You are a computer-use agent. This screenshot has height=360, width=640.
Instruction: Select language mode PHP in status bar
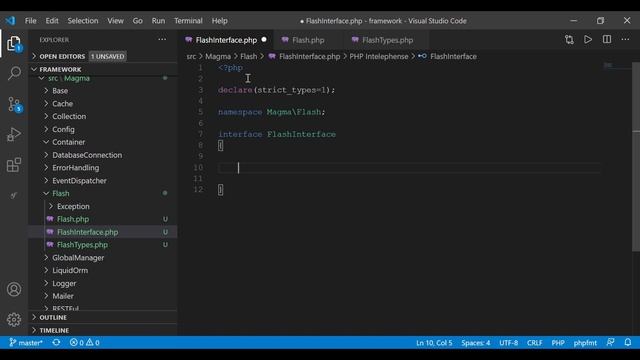point(558,343)
